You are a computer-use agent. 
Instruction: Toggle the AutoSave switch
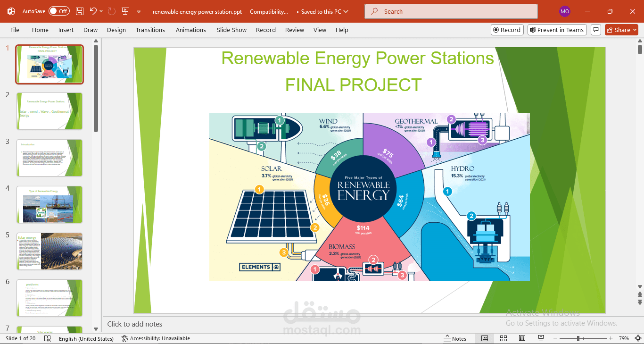[59, 11]
